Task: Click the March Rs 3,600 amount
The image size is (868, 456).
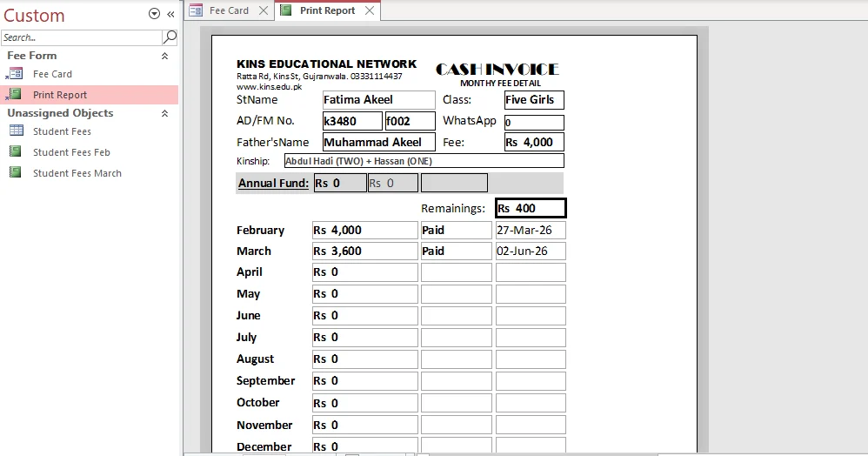Action: 364,251
